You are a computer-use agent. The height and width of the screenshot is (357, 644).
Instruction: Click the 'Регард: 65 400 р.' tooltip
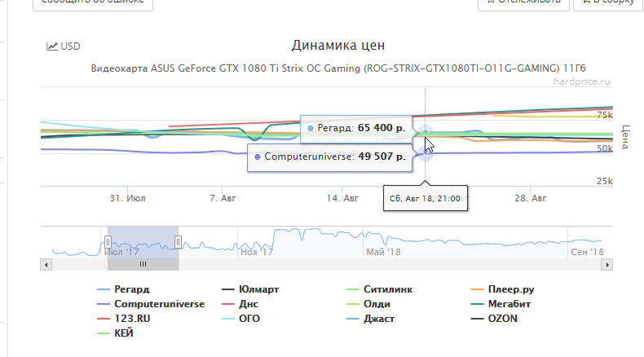356,128
